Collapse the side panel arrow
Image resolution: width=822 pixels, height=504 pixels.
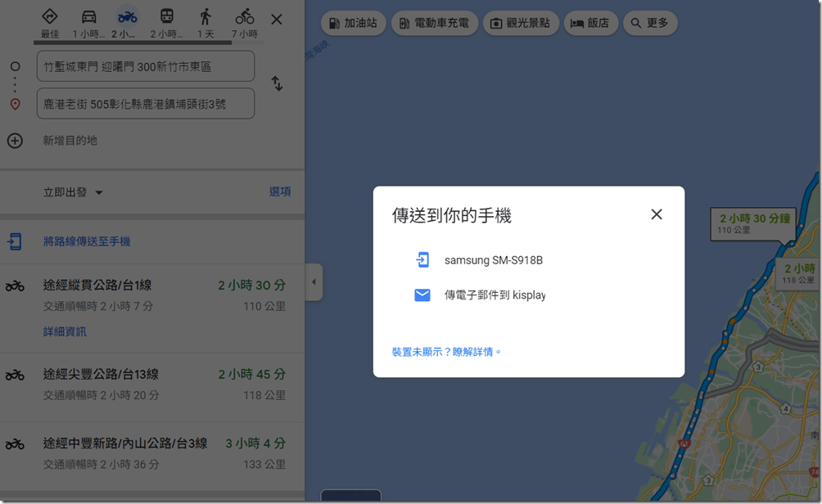(314, 281)
